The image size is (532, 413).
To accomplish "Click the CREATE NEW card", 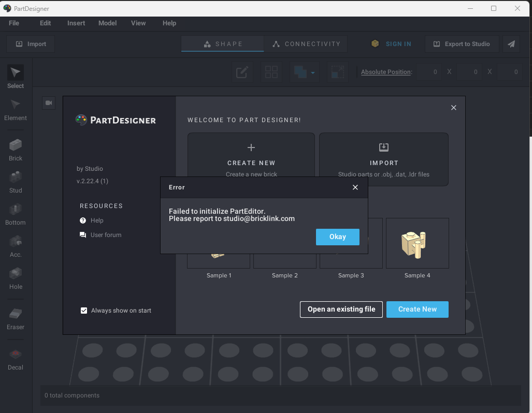I will click(x=251, y=159).
